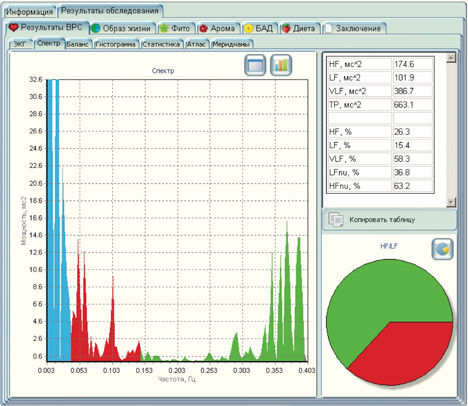Open the Гистограмма sub-tab
This screenshot has width=468, height=406.
click(116, 44)
